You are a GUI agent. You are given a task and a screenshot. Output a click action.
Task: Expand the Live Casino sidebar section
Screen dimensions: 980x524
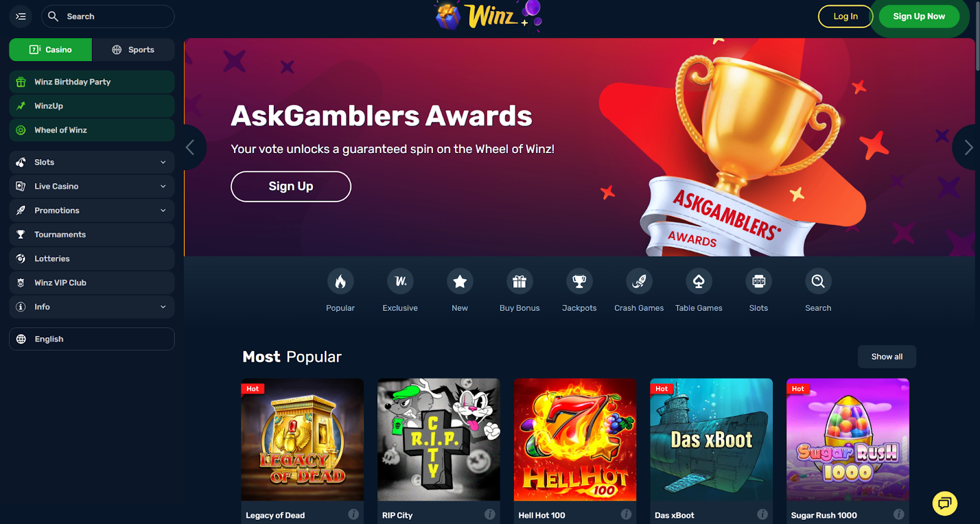click(x=92, y=186)
